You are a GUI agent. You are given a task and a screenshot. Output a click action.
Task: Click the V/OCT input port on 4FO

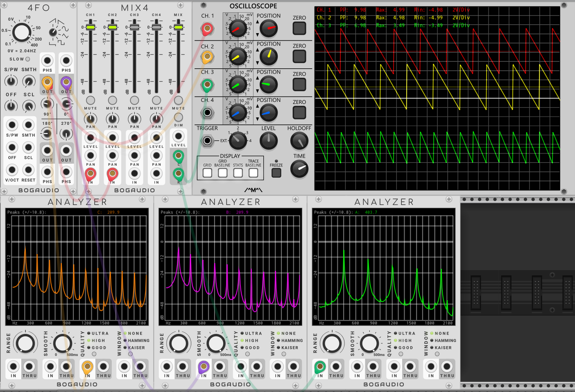(x=12, y=170)
